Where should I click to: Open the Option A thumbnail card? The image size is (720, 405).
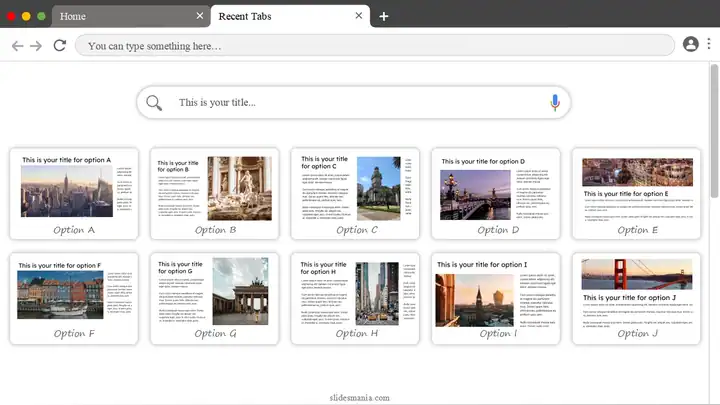[74, 193]
